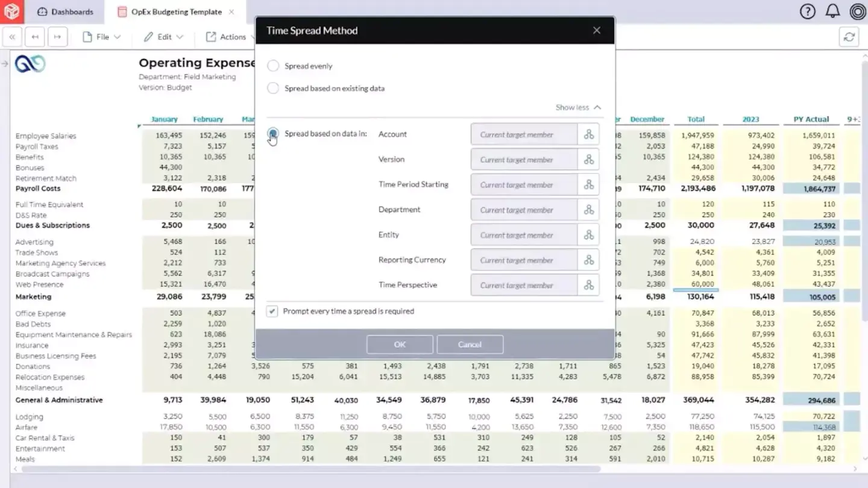Toggle Prompt every time a spread is required
The width and height of the screenshot is (868, 488).
pos(272,311)
